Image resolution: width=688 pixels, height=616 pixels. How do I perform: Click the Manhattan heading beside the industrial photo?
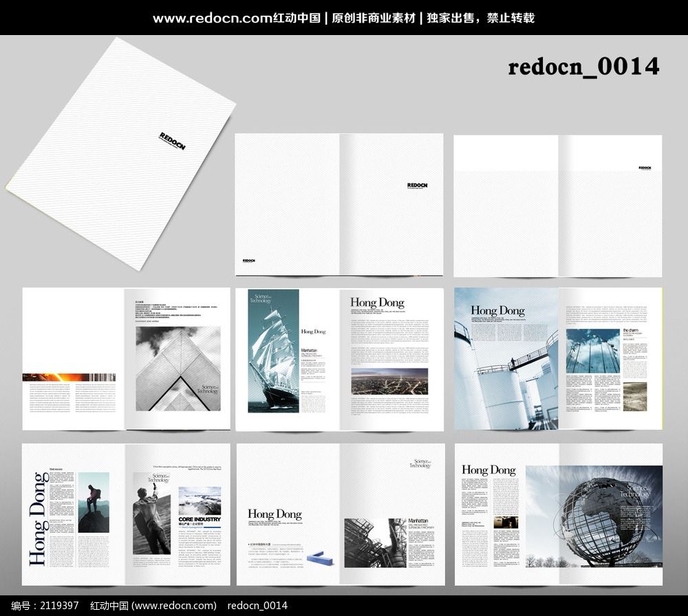click(x=418, y=521)
